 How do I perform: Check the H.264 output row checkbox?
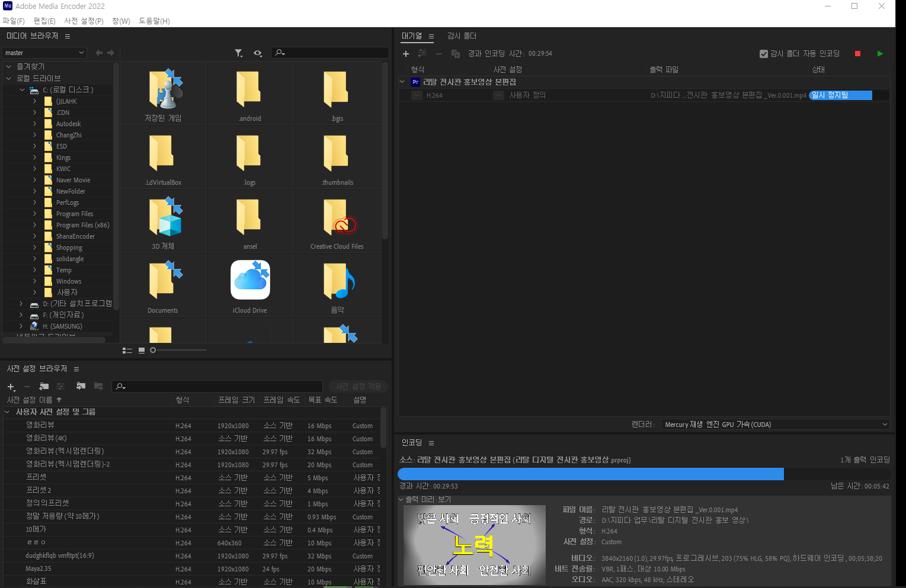(417, 95)
